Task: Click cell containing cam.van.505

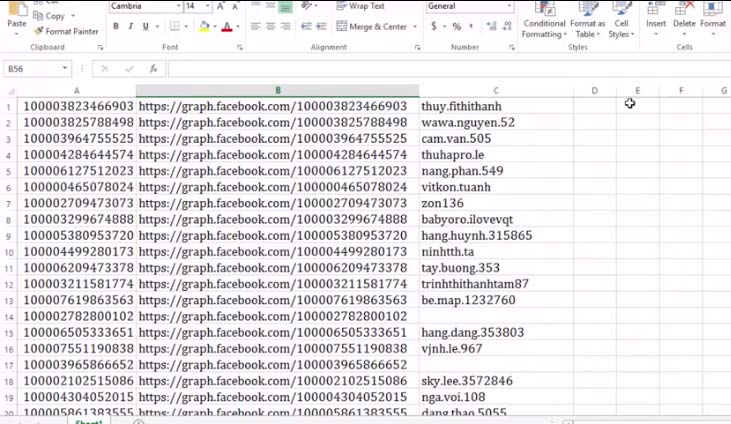Action: 496,139
